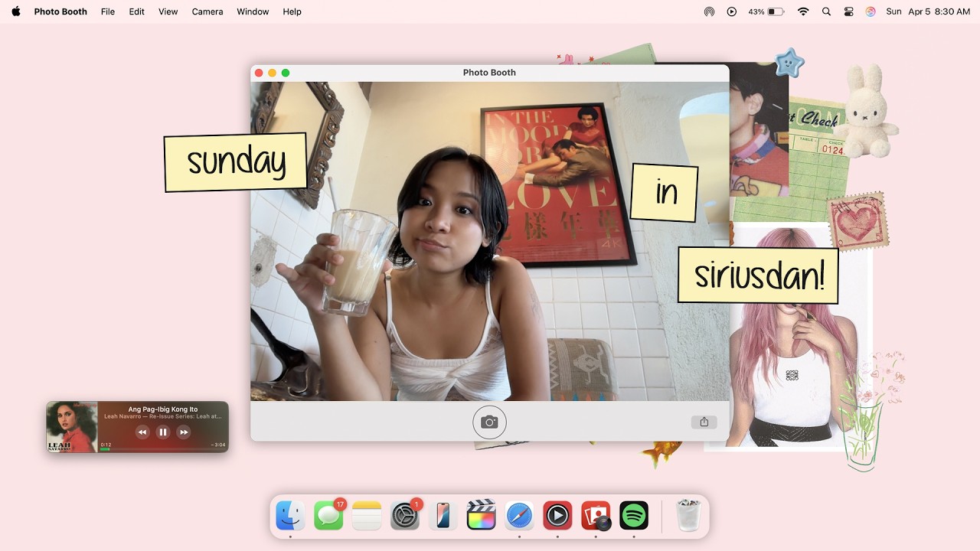
Task: Open QuickTime Player from the Dock
Action: pos(557,515)
